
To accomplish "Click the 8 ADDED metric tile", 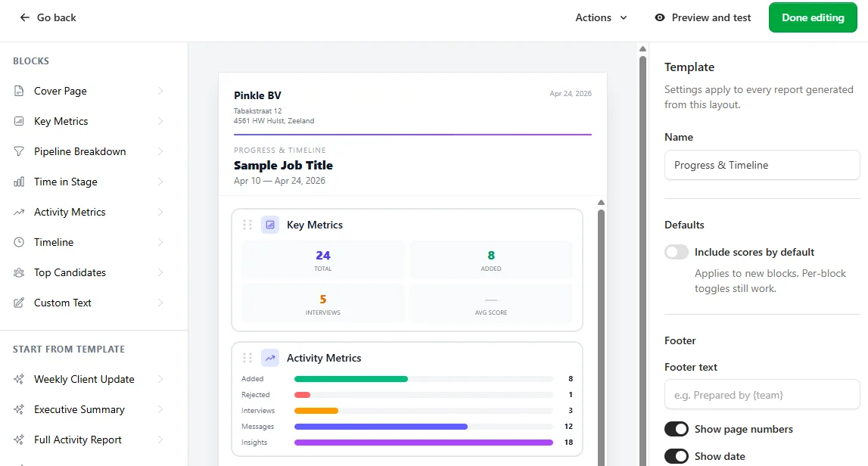I will point(491,260).
